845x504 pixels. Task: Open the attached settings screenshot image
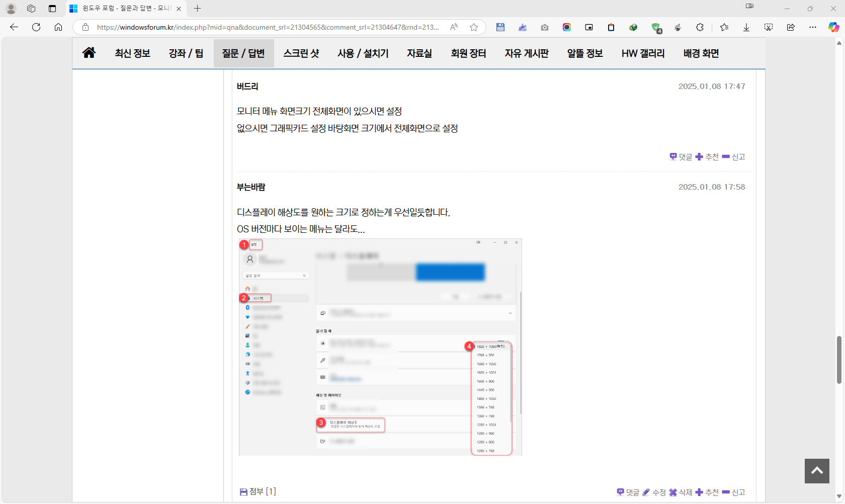point(380,347)
